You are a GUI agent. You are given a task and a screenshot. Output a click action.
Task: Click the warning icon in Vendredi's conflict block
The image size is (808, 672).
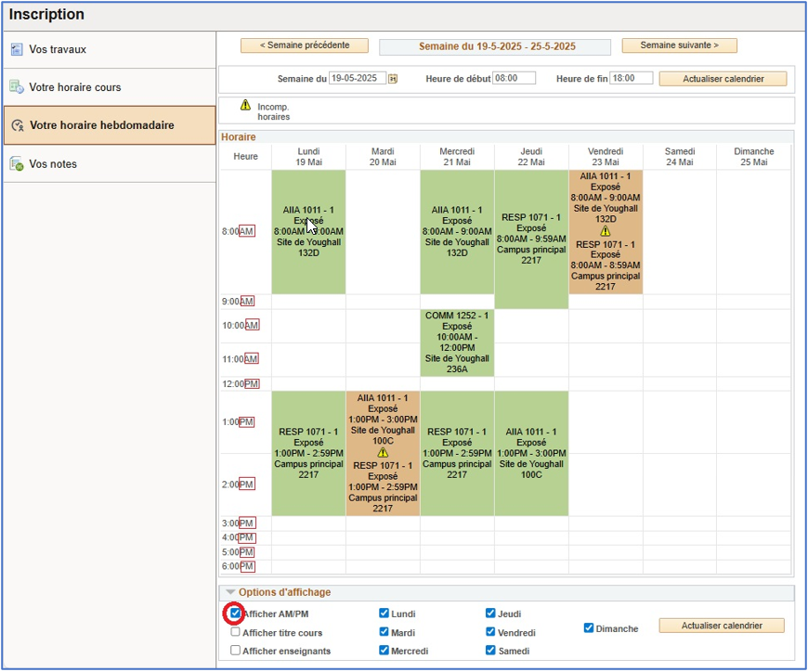(x=606, y=231)
